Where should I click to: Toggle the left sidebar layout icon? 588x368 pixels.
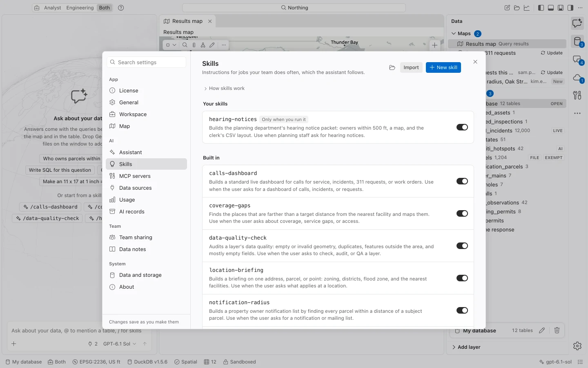click(x=541, y=8)
